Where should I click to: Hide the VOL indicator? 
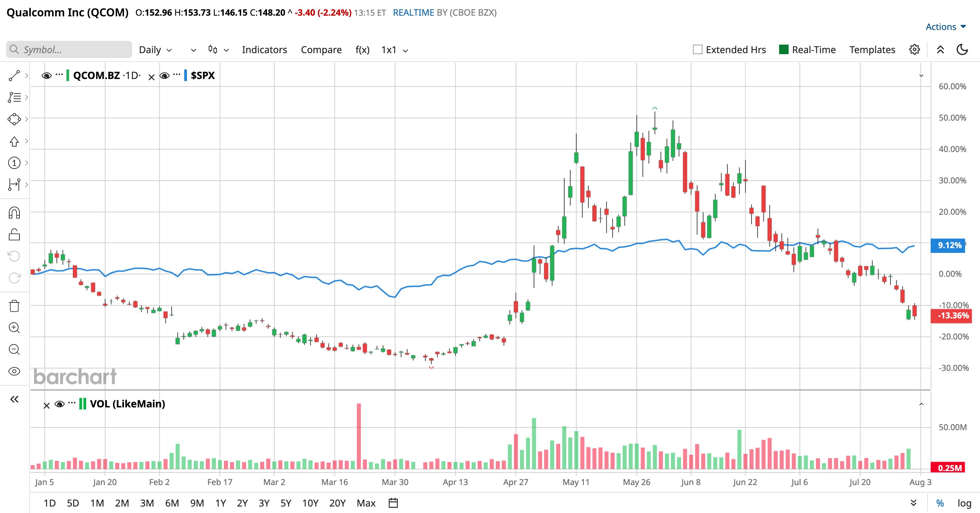pyautogui.click(x=59, y=404)
